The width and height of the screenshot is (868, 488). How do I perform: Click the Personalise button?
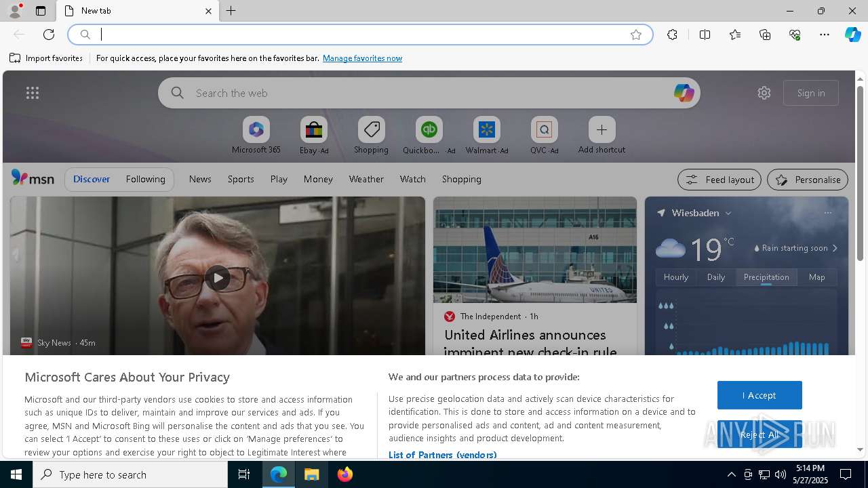(808, 180)
